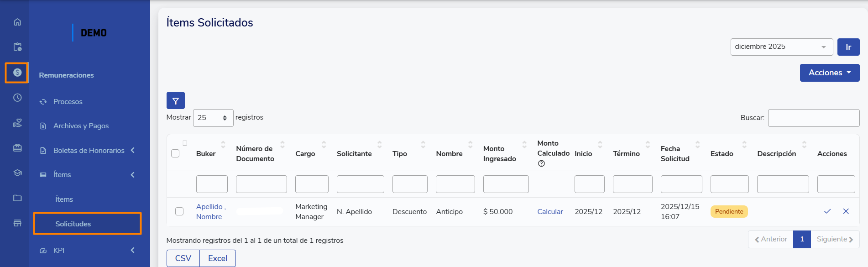Check the Apellido, Nombre row checkbox

click(x=179, y=211)
